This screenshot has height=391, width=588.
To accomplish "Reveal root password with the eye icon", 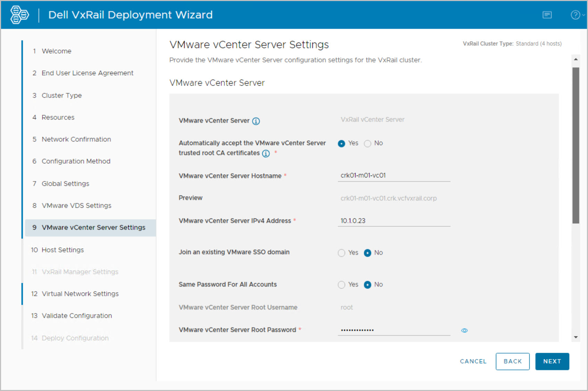I will [x=464, y=330].
